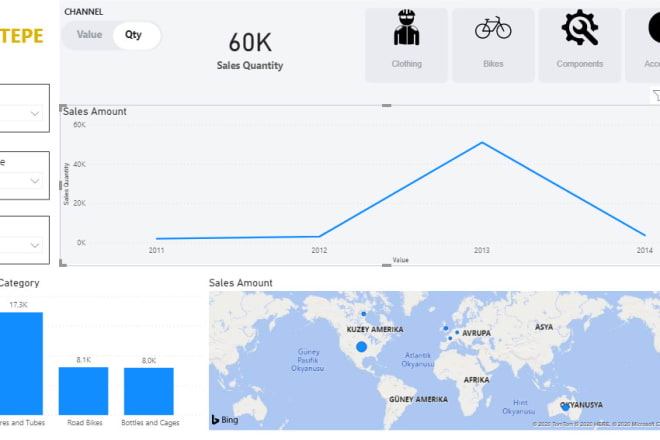
Task: Click the AFRIKA map label
Action: pos(476,380)
